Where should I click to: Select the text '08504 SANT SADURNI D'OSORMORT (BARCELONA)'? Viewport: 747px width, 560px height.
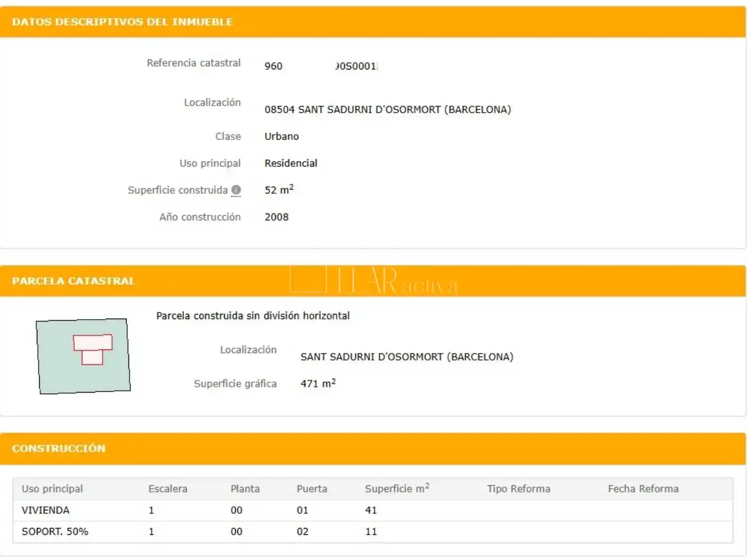pos(388,109)
